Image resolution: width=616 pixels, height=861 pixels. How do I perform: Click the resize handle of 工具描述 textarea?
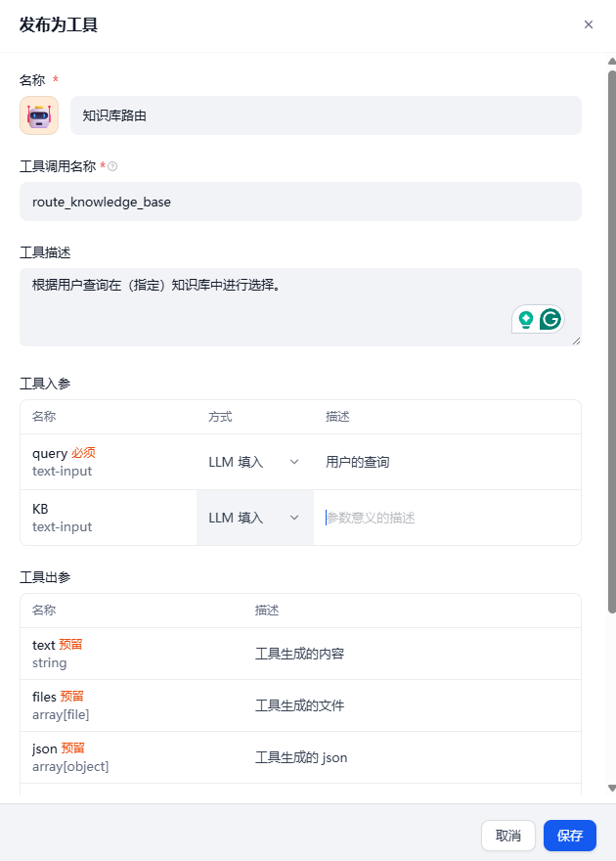(x=576, y=340)
